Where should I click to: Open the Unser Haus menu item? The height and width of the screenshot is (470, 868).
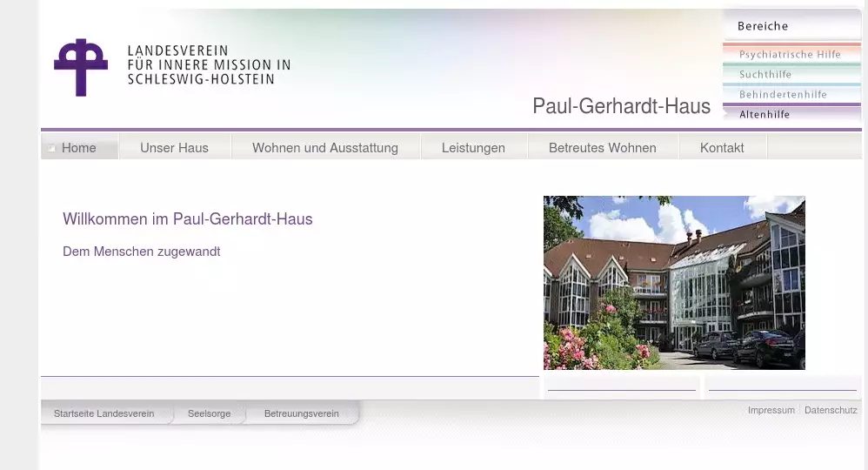(x=174, y=148)
